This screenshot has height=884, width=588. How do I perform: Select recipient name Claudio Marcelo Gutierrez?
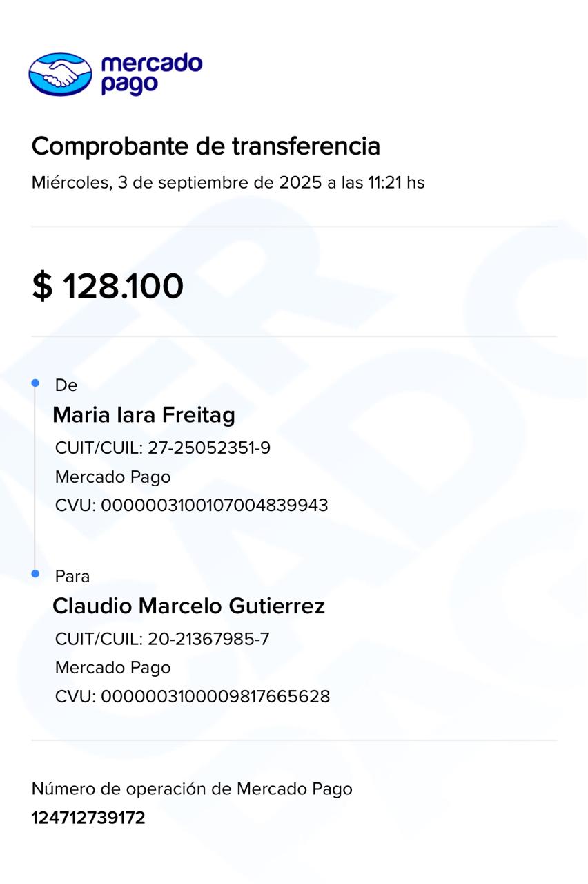coord(188,606)
